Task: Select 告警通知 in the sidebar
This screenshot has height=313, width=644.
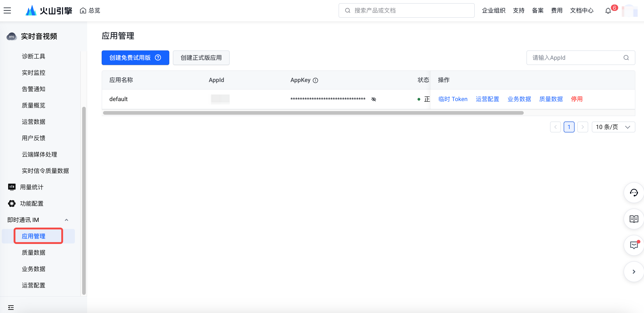Action: pos(34,89)
